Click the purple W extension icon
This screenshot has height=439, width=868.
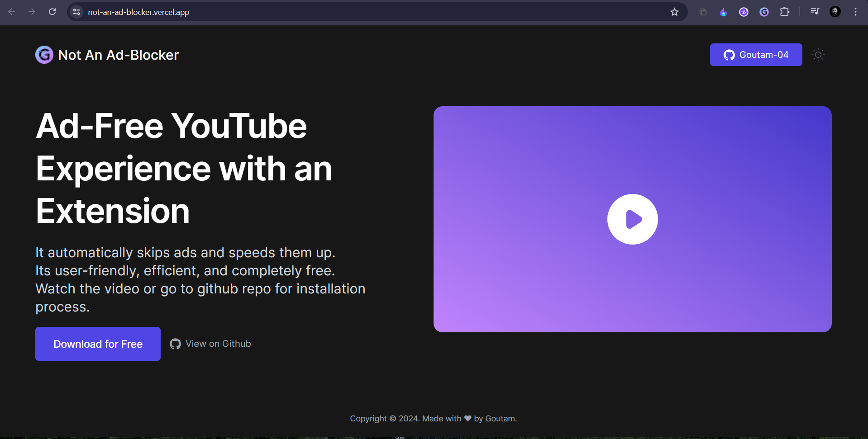pos(744,12)
